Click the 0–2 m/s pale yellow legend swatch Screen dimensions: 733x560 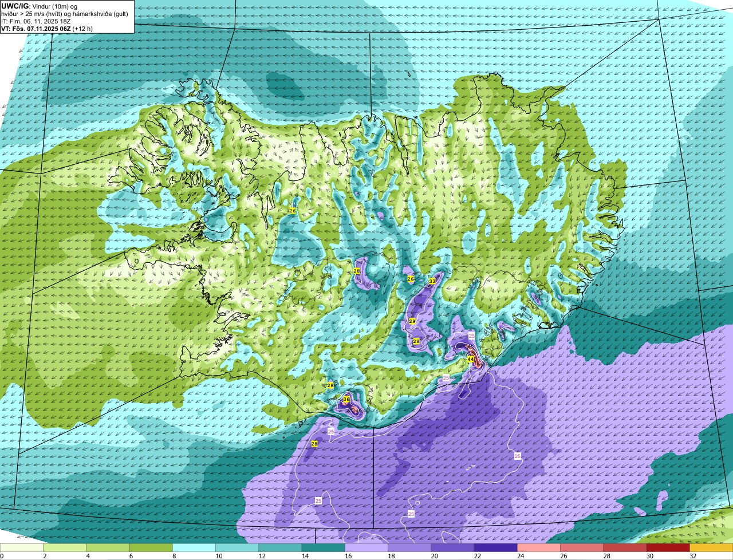[22, 548]
